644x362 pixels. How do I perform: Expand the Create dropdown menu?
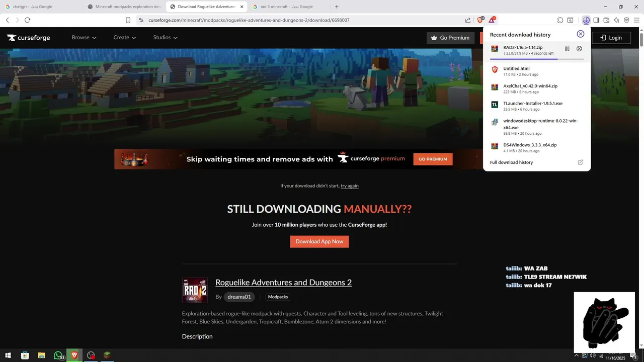point(125,38)
